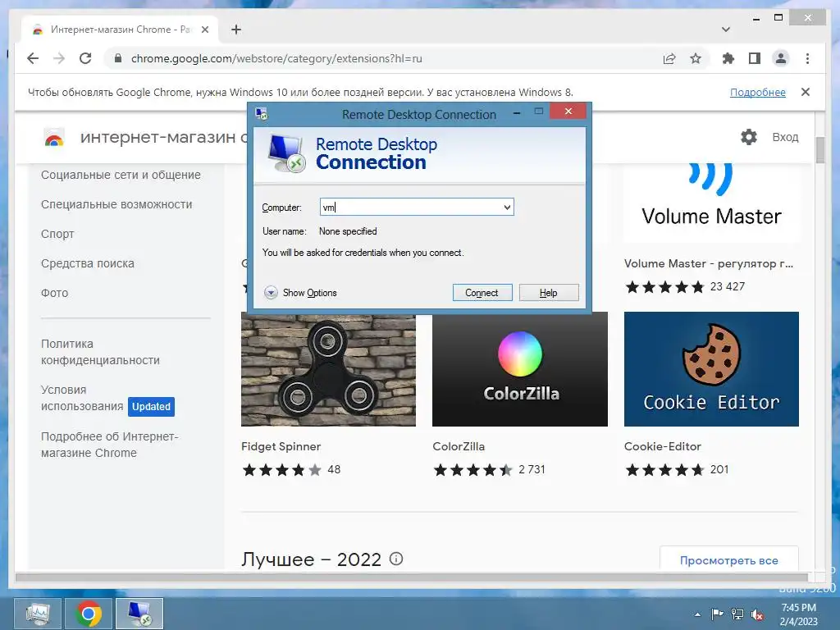Bookmark this page with the star icon
The width and height of the screenshot is (840, 630).
click(x=696, y=58)
